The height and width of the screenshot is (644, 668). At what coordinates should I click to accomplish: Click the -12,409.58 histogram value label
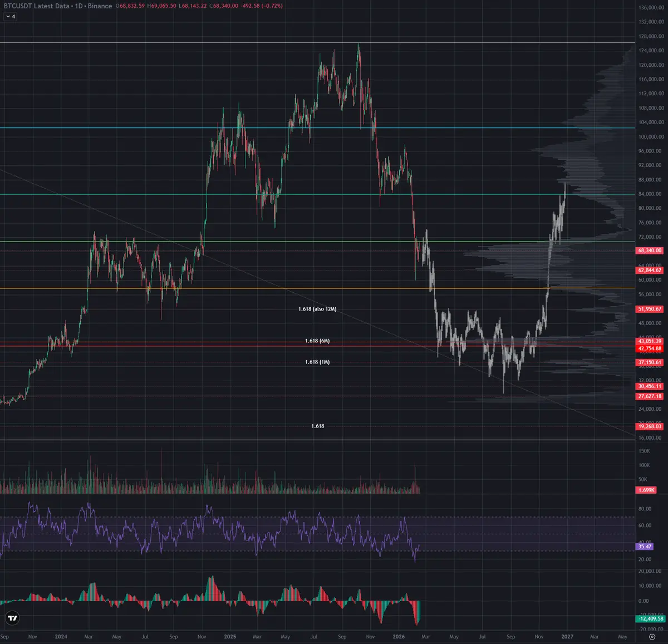pyautogui.click(x=650, y=618)
